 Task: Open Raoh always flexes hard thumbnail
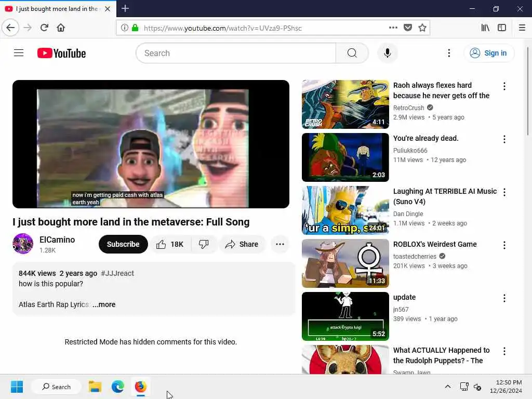click(x=345, y=104)
